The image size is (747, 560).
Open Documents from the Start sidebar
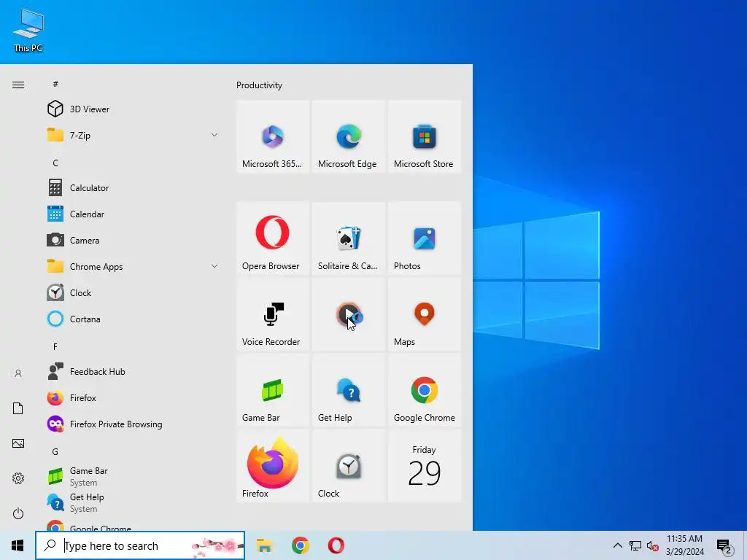pos(18,408)
